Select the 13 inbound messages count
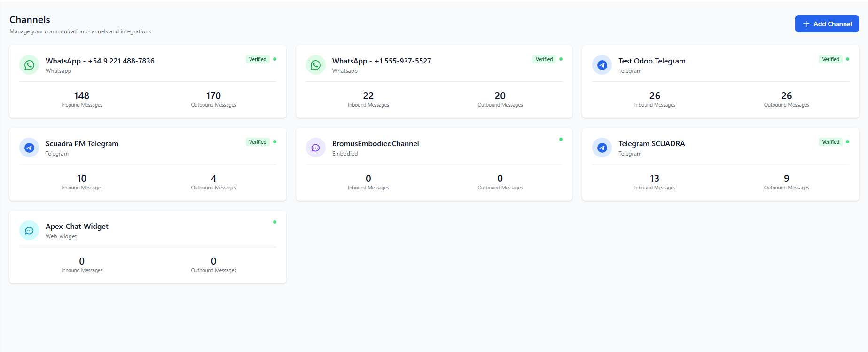This screenshot has width=868, height=352. (655, 179)
